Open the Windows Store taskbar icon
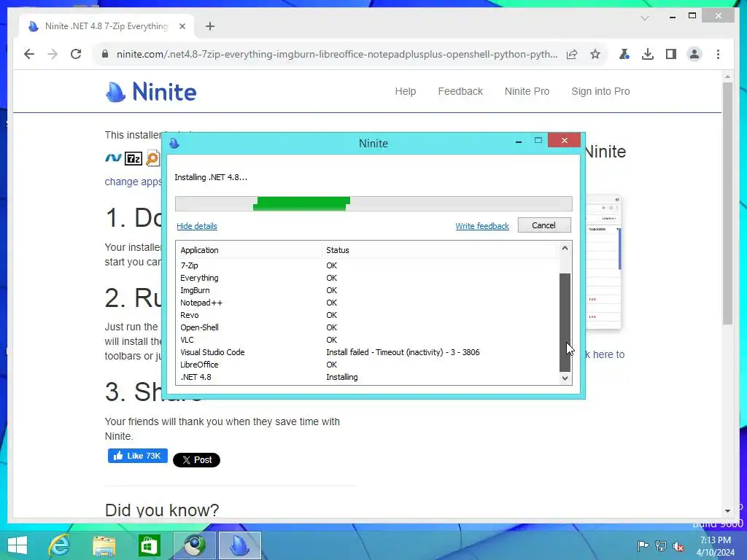The image size is (747, 560). (x=149, y=545)
